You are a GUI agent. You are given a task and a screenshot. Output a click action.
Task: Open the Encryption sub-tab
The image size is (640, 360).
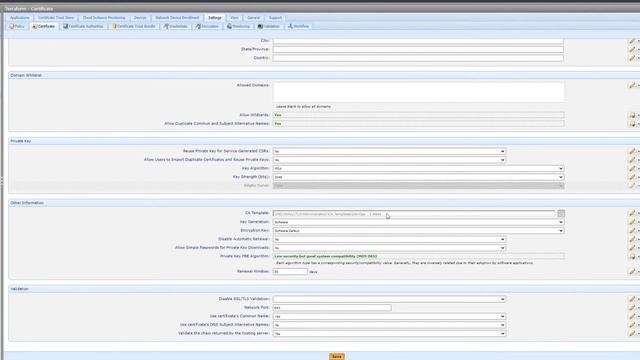click(x=207, y=26)
